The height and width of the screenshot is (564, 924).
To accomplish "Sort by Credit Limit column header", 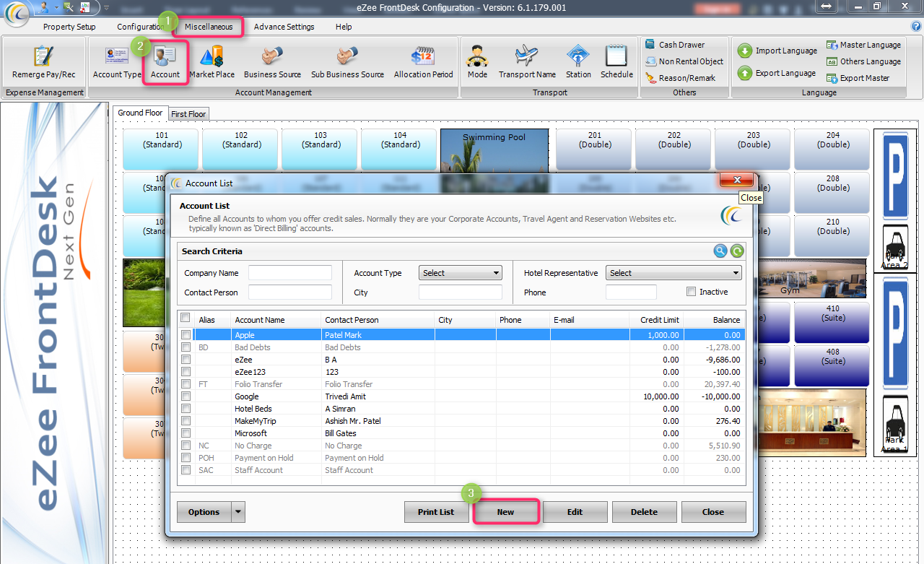I will click(655, 320).
